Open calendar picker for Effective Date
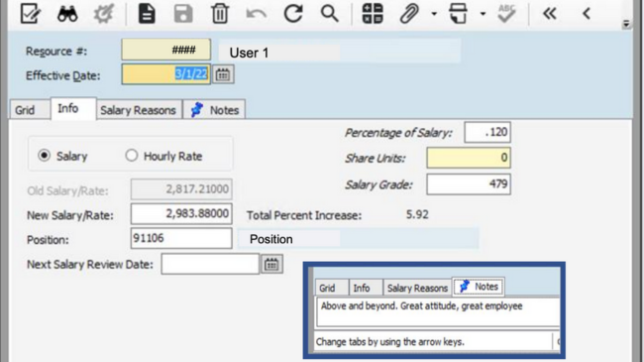The width and height of the screenshot is (644, 362). [x=223, y=74]
